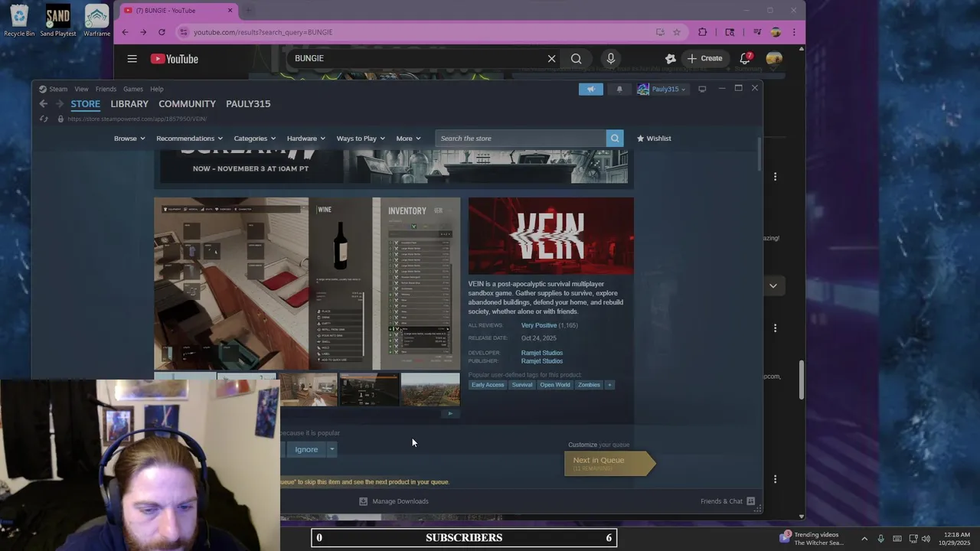This screenshot has width=980, height=551.
Task: Click the Steam announcements megaphone icon
Action: pos(591,89)
